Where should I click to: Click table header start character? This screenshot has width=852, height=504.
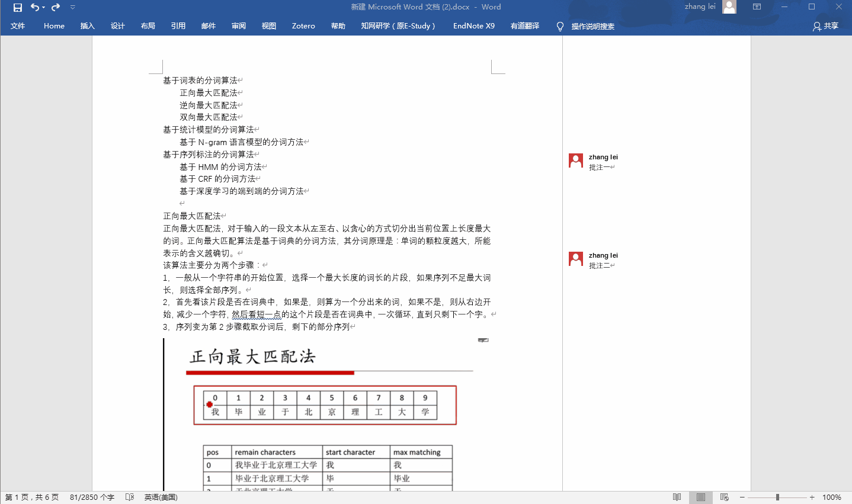pos(350,452)
